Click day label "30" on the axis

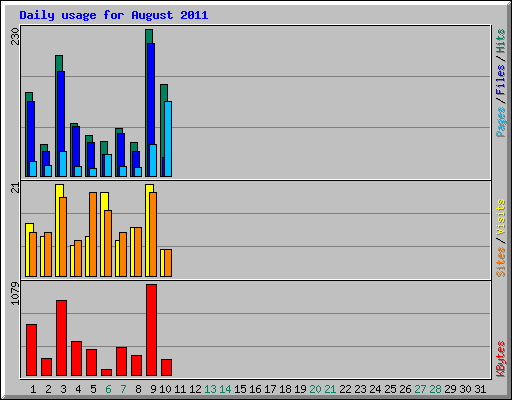pos(465,389)
